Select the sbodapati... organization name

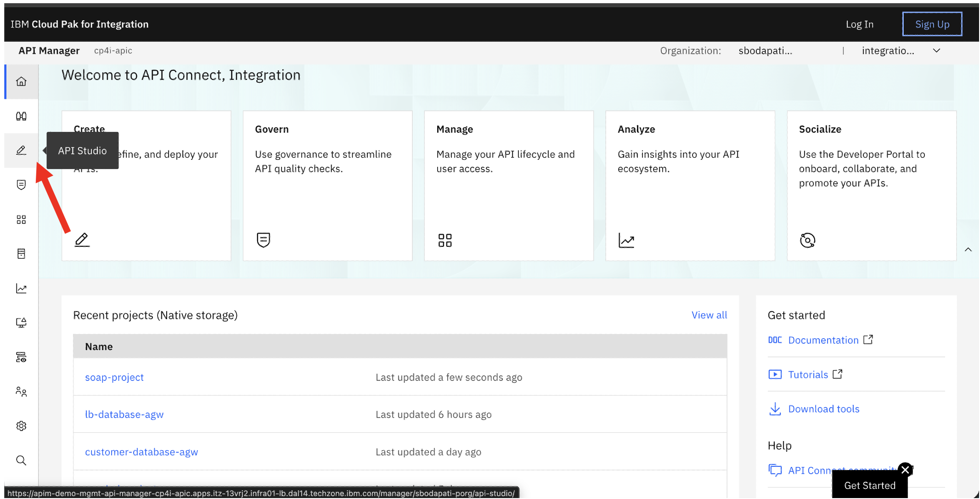point(766,51)
